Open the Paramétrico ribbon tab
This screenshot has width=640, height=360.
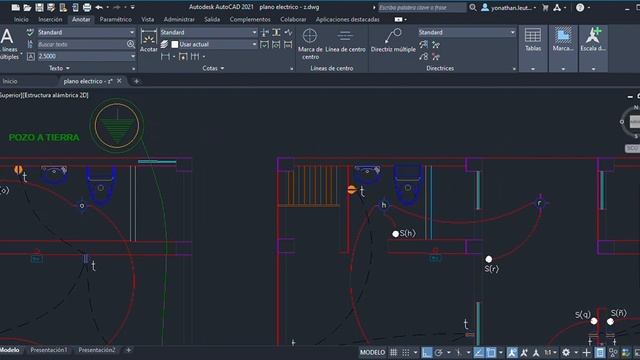coord(116,19)
